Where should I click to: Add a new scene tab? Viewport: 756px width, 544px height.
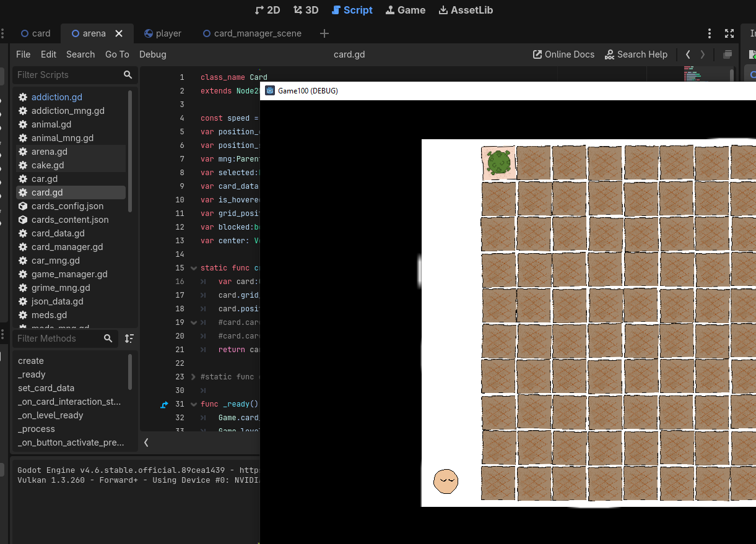coord(324,33)
